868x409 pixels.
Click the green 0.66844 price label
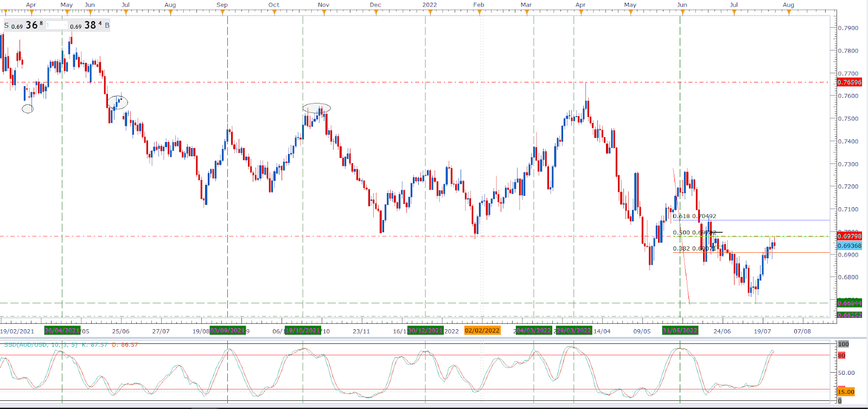(850, 303)
